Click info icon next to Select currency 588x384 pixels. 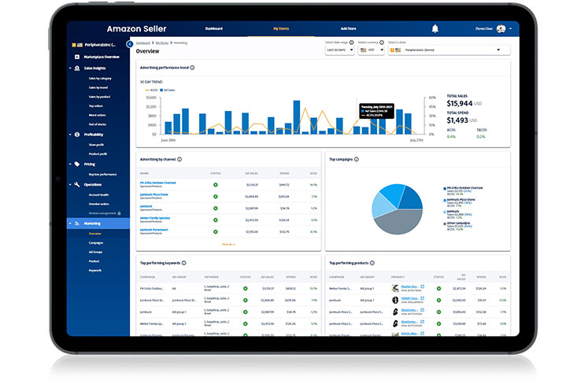(382, 42)
